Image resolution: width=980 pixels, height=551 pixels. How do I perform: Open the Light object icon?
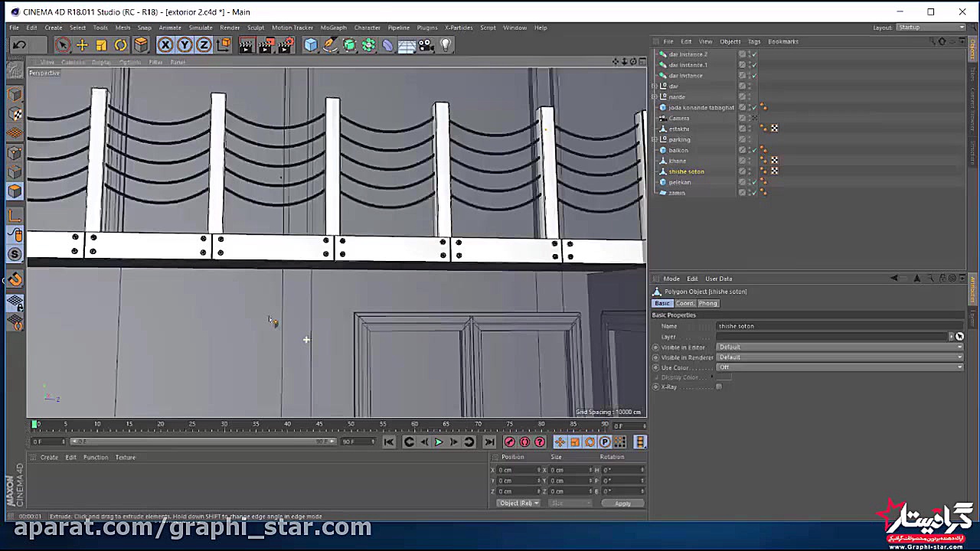446,45
